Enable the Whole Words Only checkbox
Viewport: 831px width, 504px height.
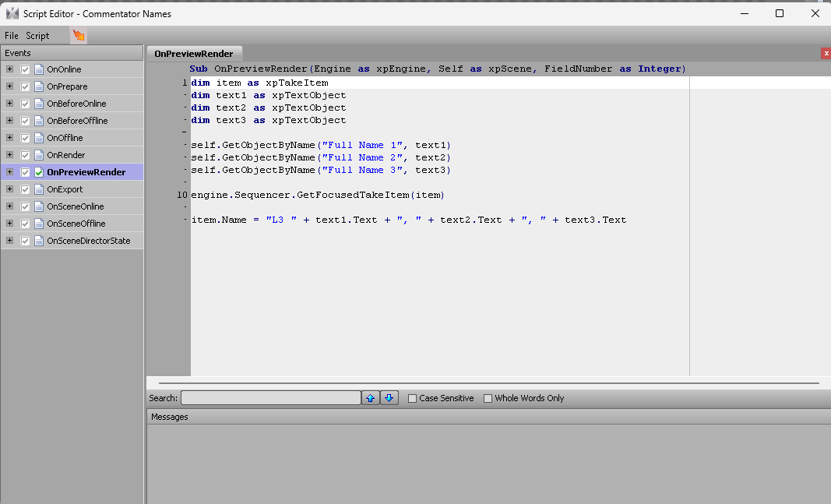(x=488, y=398)
